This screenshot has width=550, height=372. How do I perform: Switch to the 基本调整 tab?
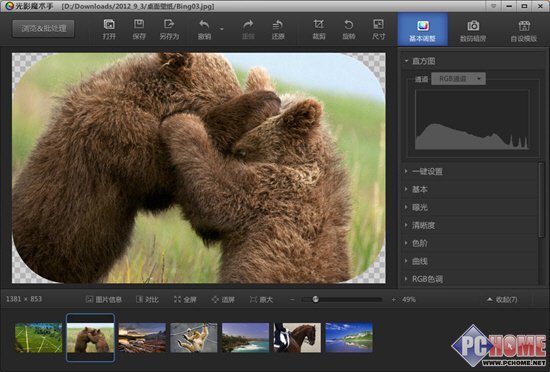(x=422, y=29)
